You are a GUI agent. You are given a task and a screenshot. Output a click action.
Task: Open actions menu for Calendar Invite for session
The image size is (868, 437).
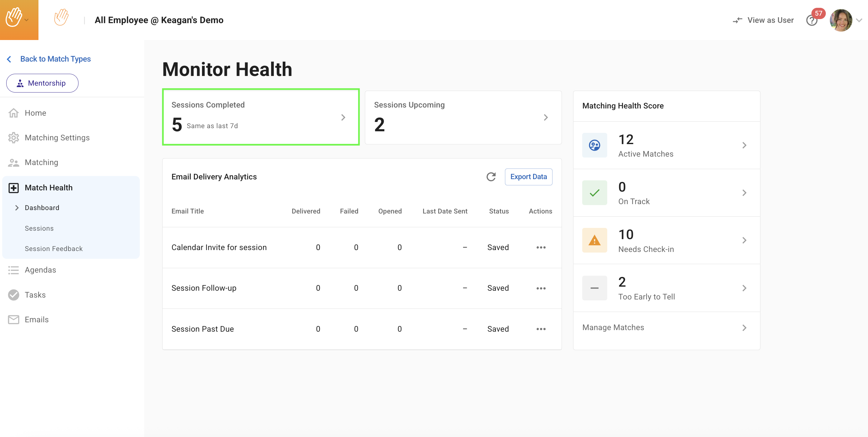(x=541, y=247)
